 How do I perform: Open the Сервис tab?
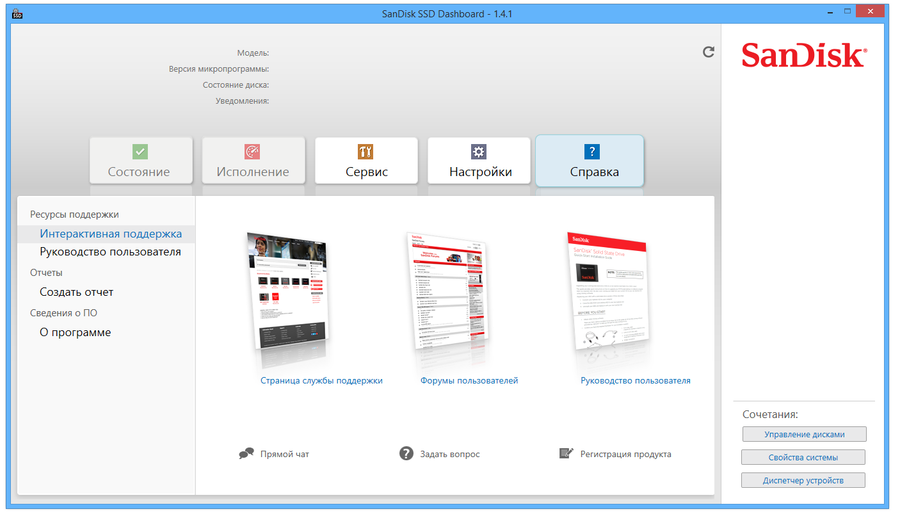click(366, 160)
